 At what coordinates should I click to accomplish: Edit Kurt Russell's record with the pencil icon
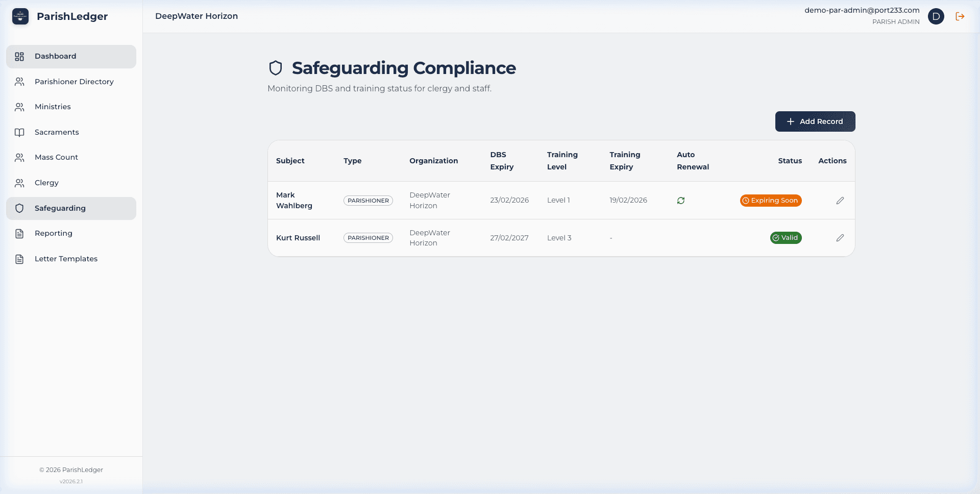840,238
